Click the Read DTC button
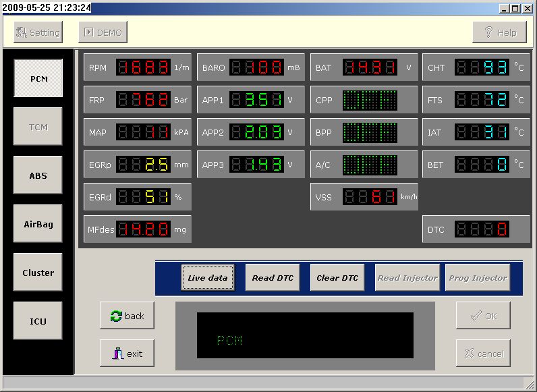The image size is (537, 392). (x=273, y=277)
